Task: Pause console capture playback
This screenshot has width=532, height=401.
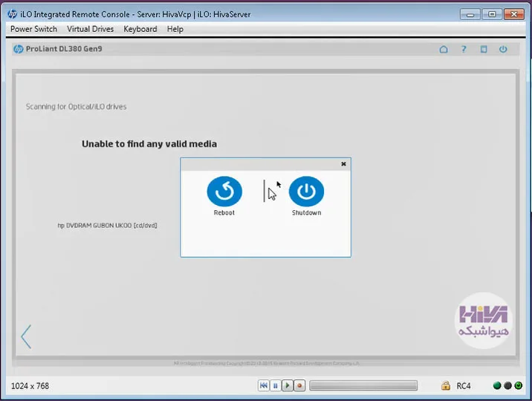Action: click(276, 385)
